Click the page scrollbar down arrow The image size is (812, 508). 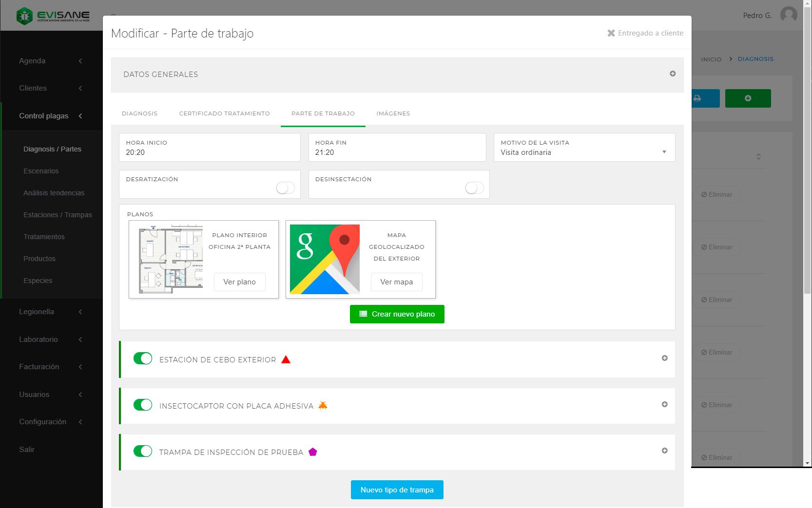tap(808, 463)
